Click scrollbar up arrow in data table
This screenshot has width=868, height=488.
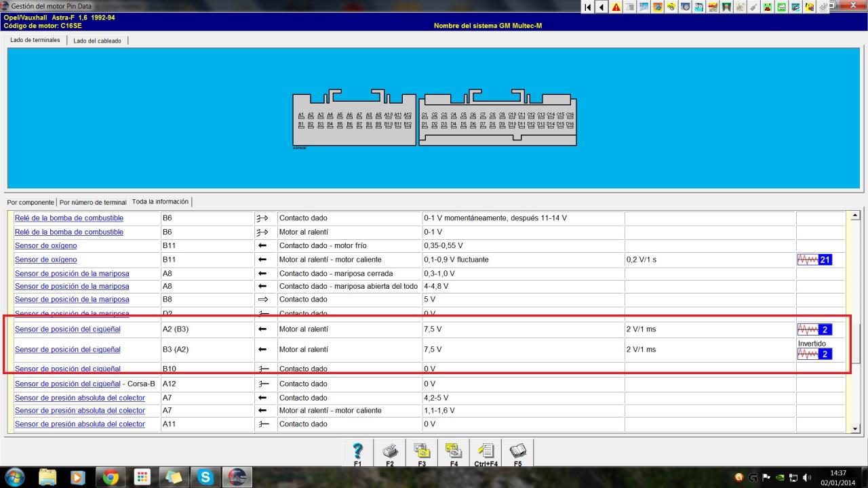coord(854,216)
